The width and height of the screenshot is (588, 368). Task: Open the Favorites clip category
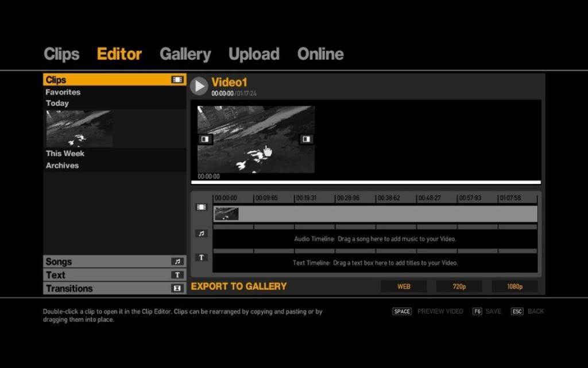63,92
